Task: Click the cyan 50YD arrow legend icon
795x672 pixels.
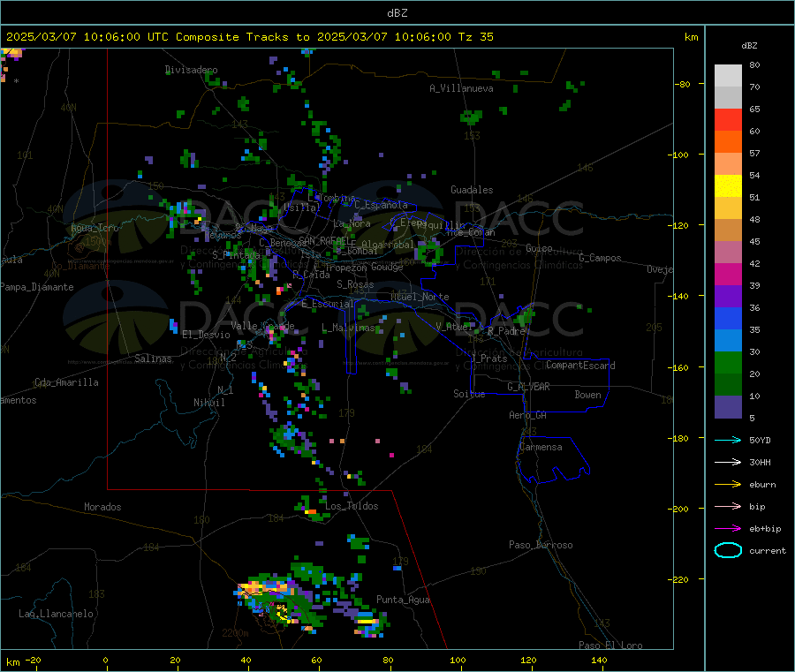Action: pos(728,440)
